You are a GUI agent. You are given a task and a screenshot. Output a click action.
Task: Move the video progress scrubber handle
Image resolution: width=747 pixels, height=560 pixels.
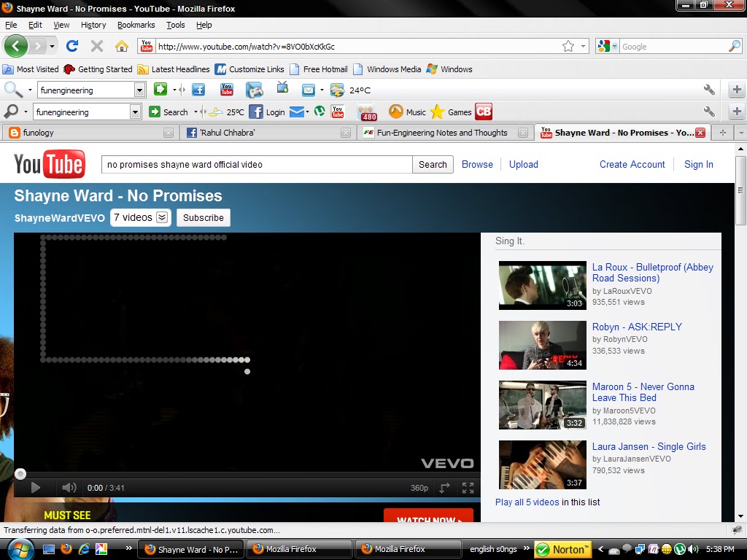point(20,474)
